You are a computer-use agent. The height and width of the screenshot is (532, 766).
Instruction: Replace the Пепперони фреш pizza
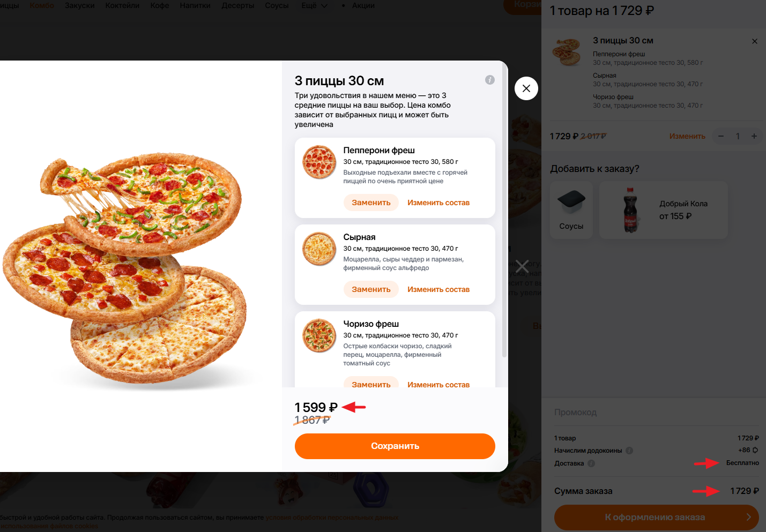pyautogui.click(x=371, y=203)
